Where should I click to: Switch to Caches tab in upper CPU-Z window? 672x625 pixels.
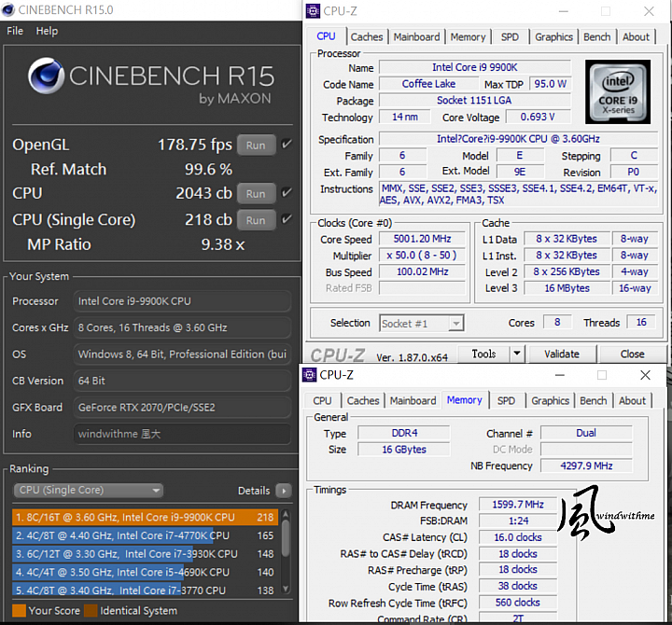pos(367,36)
